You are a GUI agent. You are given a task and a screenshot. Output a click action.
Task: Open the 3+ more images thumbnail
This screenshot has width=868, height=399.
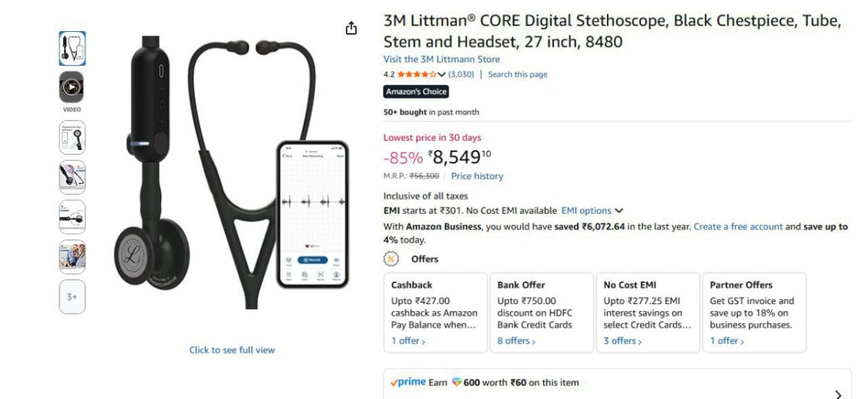pos(72,297)
